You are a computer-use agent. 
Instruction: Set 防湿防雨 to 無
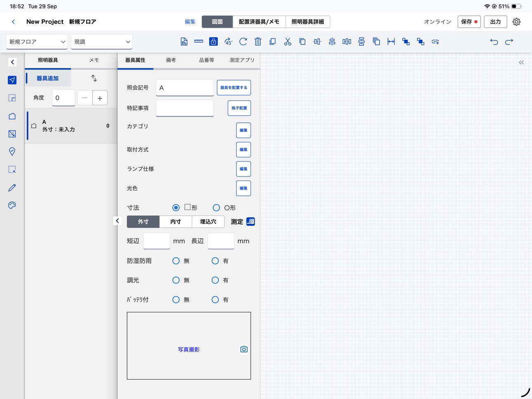(176, 261)
